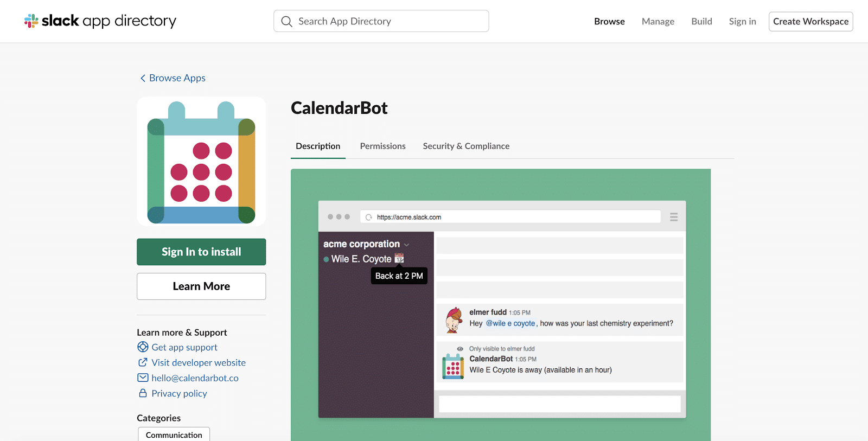This screenshot has height=441, width=868.
Task: Click the Learn more & Support heading
Action: [x=182, y=333]
